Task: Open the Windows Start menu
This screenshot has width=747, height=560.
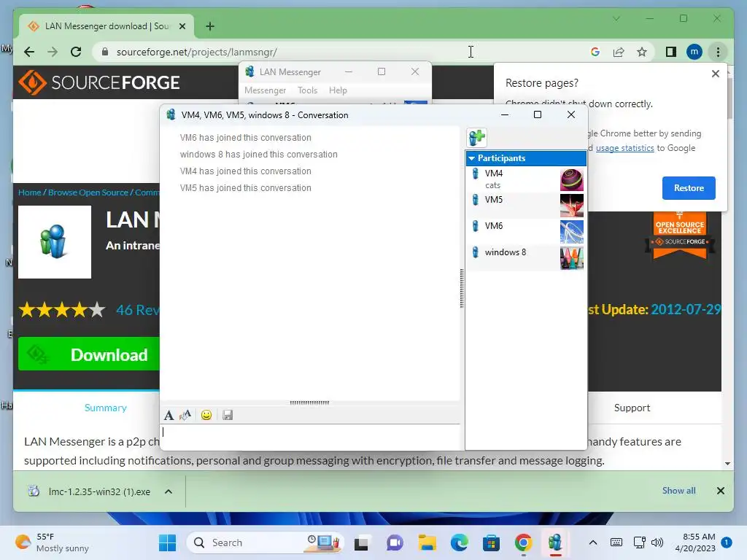Action: (x=167, y=542)
